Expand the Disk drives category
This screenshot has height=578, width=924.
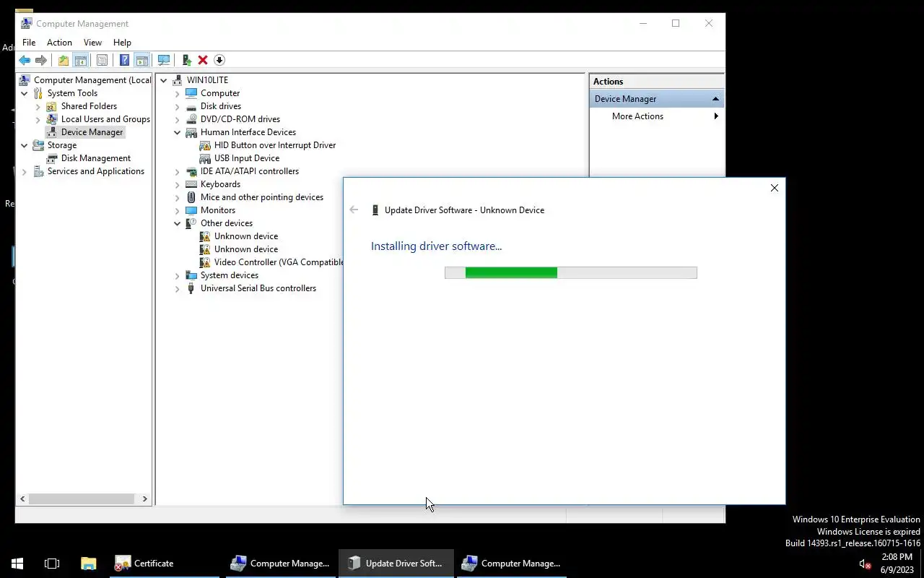[x=178, y=106]
